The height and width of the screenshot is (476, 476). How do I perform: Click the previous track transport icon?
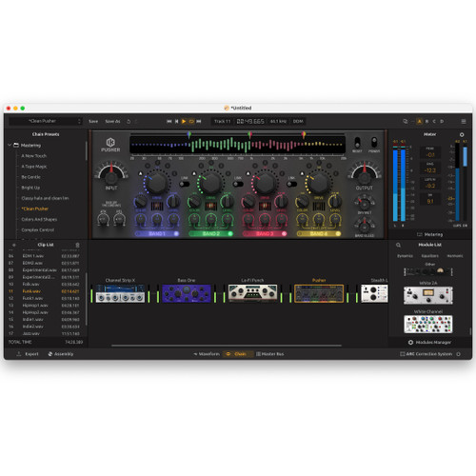tap(176, 121)
